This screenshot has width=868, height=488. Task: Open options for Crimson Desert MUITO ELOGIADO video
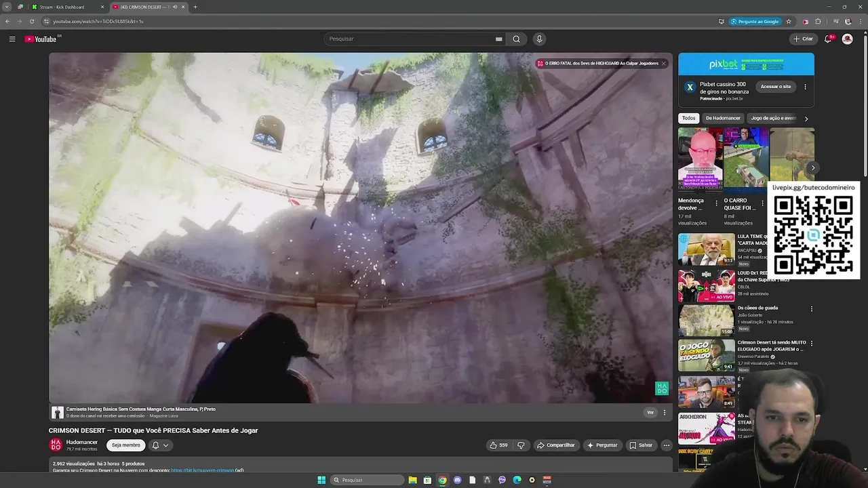point(811,344)
